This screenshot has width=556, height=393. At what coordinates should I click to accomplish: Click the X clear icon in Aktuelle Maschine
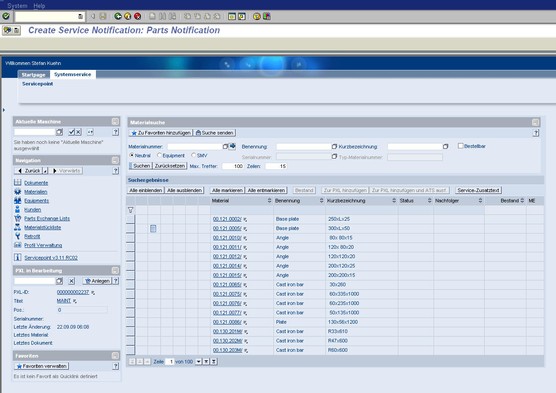78,132
